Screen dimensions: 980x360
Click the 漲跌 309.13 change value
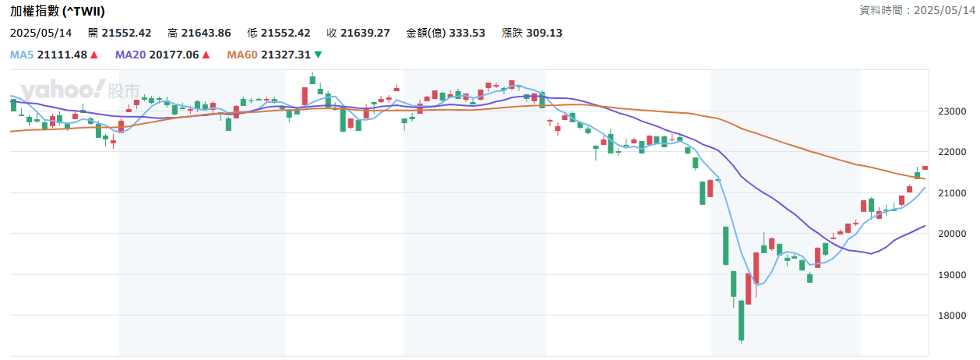pos(533,33)
